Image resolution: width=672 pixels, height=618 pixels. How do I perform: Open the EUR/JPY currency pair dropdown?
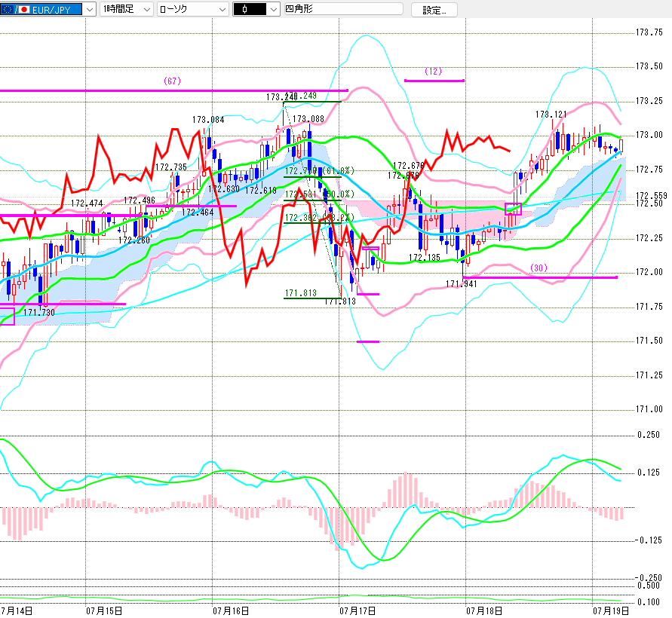click(90, 9)
